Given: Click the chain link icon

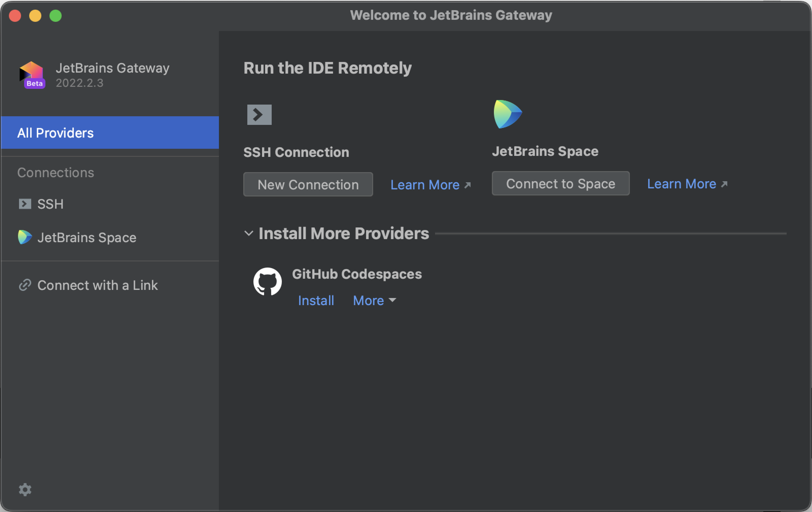Looking at the screenshot, I should point(25,285).
